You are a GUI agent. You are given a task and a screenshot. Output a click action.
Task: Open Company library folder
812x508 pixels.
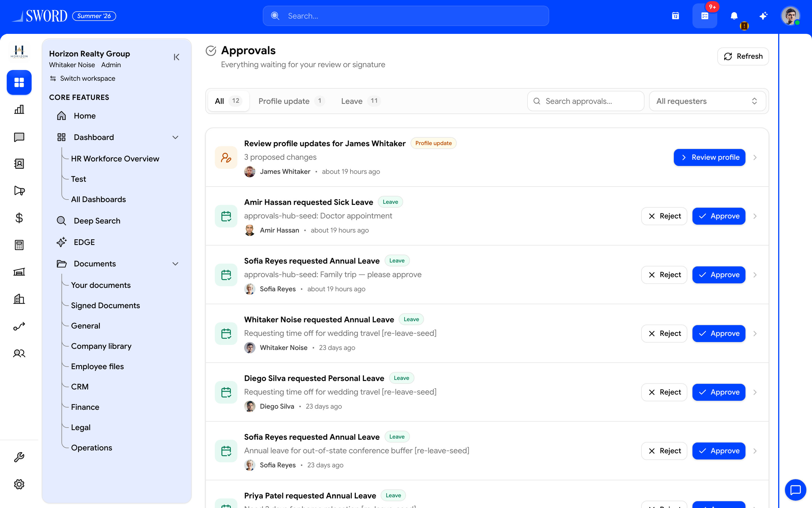(x=101, y=346)
